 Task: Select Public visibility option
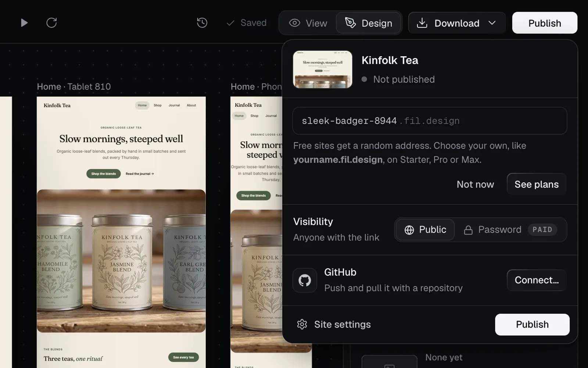tap(425, 230)
